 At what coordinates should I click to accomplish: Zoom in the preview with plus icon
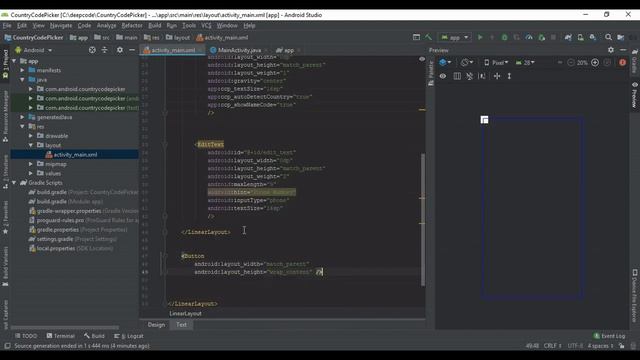coord(595,62)
